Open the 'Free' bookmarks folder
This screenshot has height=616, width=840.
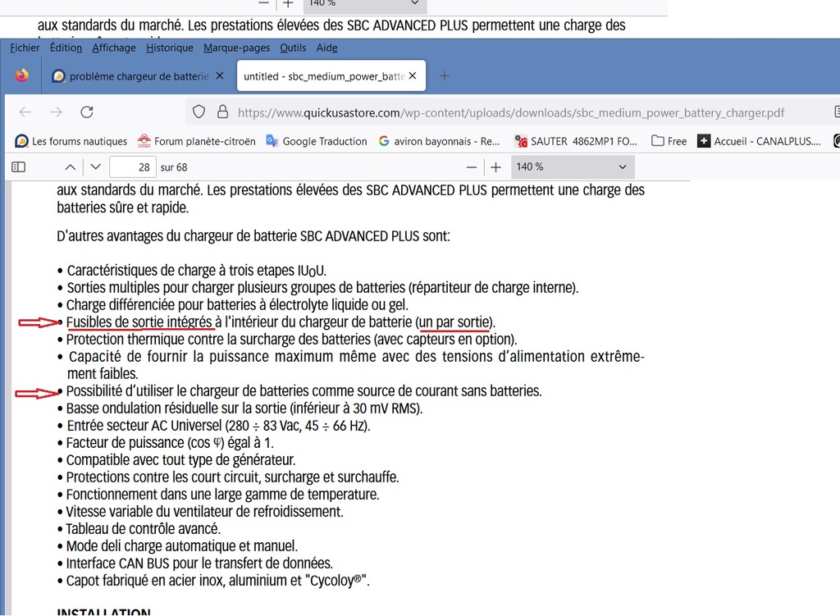click(x=669, y=141)
